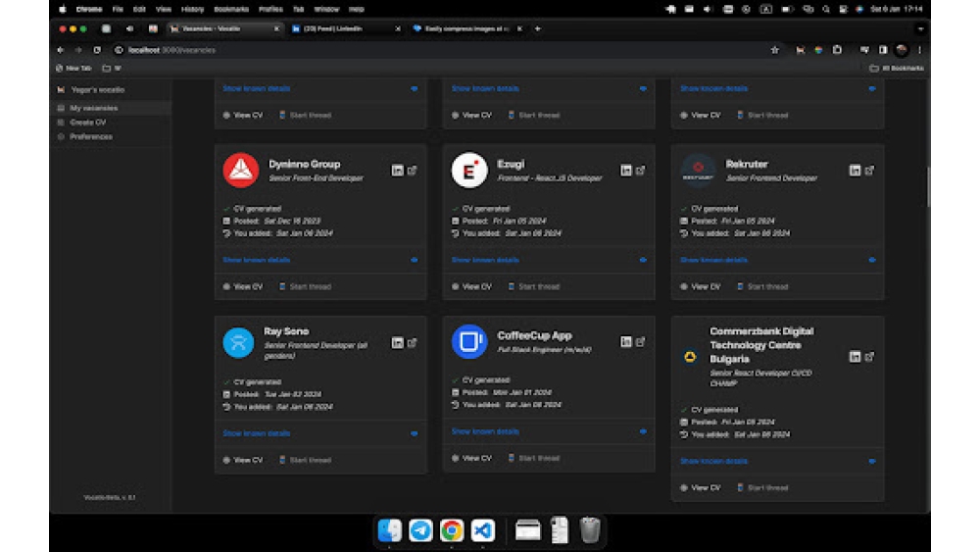Screen dimensions: 980x552
Task: Open the Bookmarks menu in menu bar
Action: coord(231,10)
